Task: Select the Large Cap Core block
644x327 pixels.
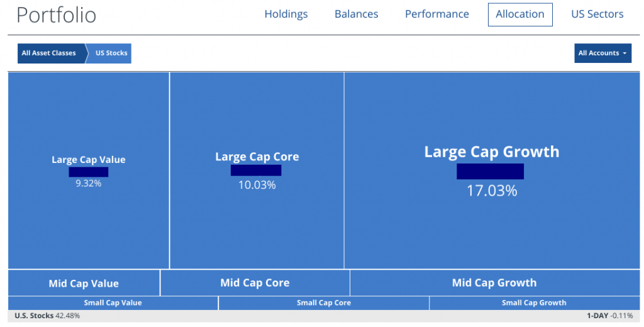Action: pos(257,170)
